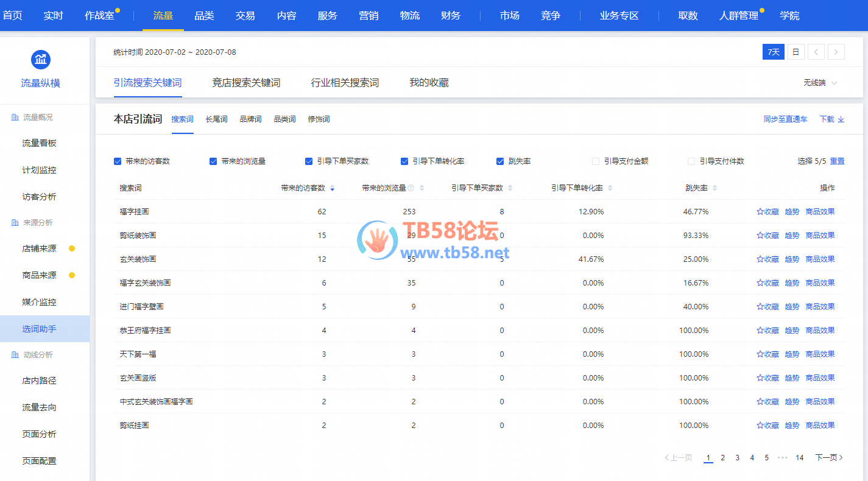Image resolution: width=868 pixels, height=481 pixels.
Task: Favorite the 剪纸挂画 keyword with 收藏
Action: pos(767,426)
